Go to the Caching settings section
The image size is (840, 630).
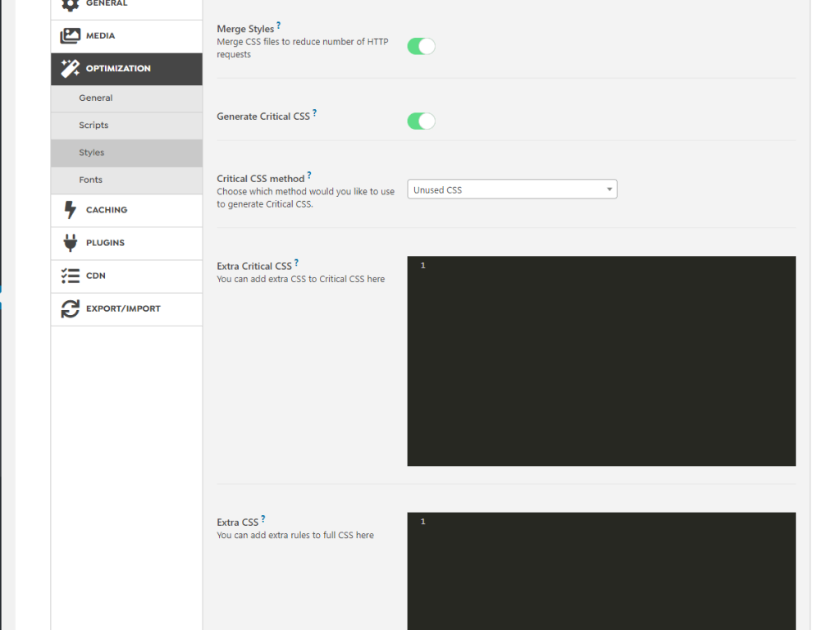(126, 210)
